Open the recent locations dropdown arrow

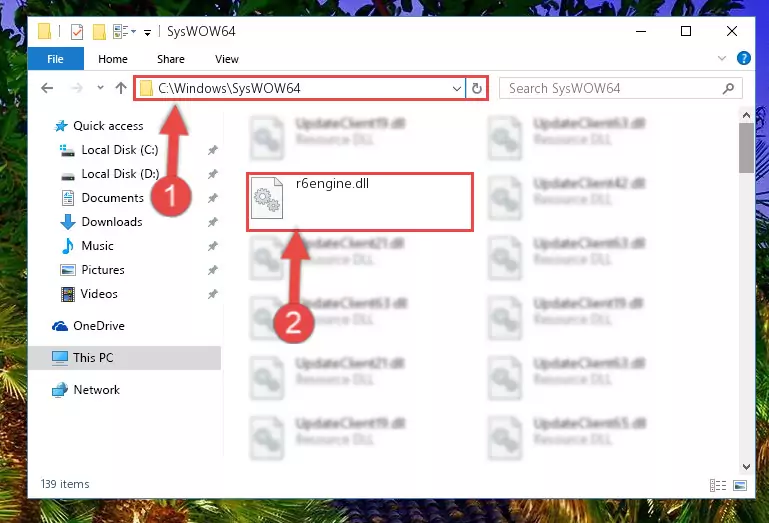point(100,88)
